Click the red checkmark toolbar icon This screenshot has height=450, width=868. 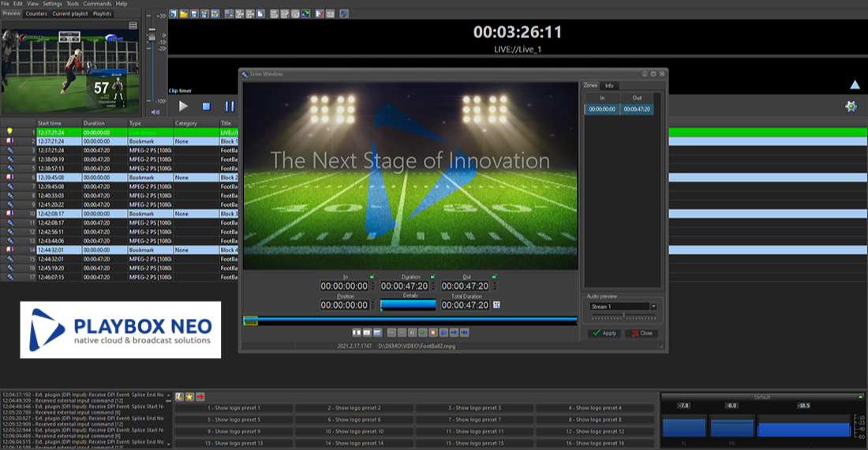320,14
